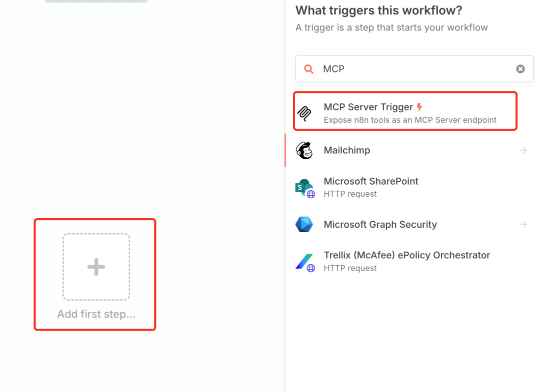Choose the Microsoft SharePoint entry

[x=411, y=187]
